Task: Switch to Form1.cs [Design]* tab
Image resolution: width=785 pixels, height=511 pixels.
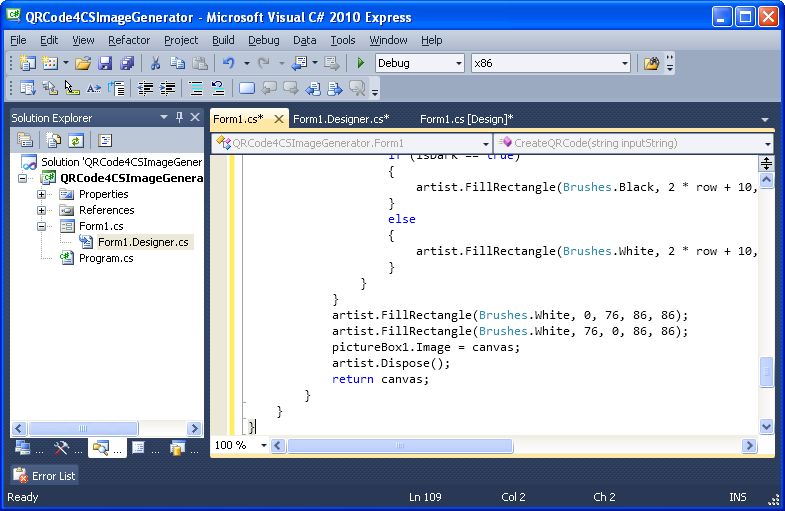Action: coord(466,119)
